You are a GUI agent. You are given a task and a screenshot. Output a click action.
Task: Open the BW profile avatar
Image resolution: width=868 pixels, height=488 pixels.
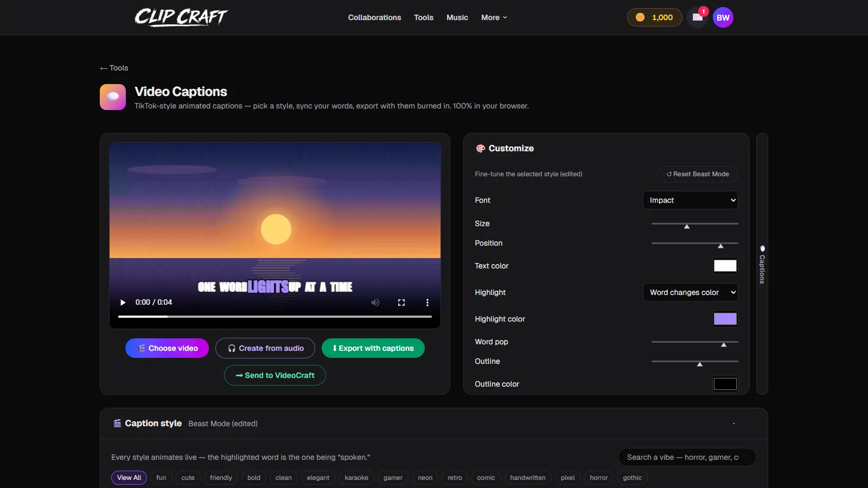[x=723, y=17]
